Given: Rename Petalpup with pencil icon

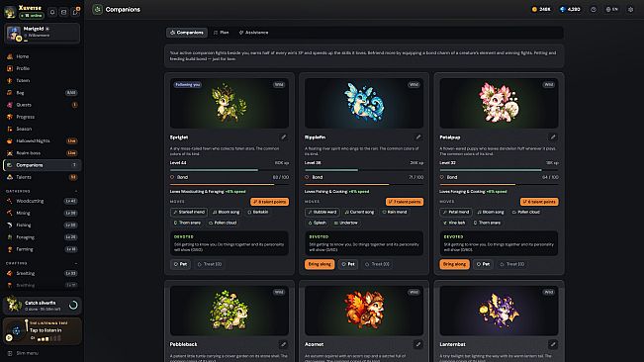Looking at the screenshot, I should pyautogui.click(x=553, y=137).
